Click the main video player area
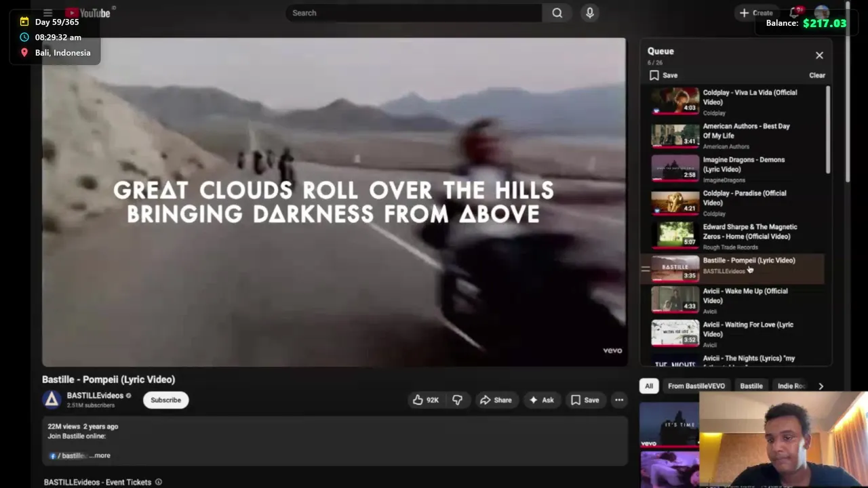The image size is (868, 488). pyautogui.click(x=334, y=202)
